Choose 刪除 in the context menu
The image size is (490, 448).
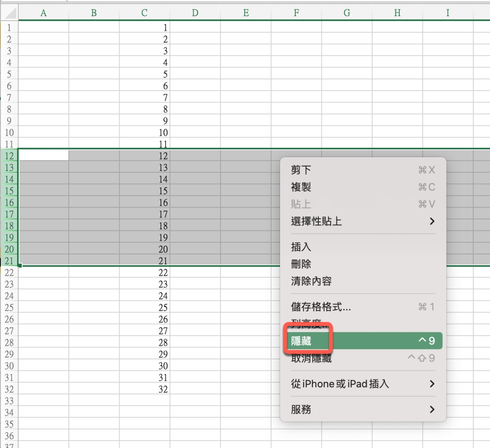363,264
